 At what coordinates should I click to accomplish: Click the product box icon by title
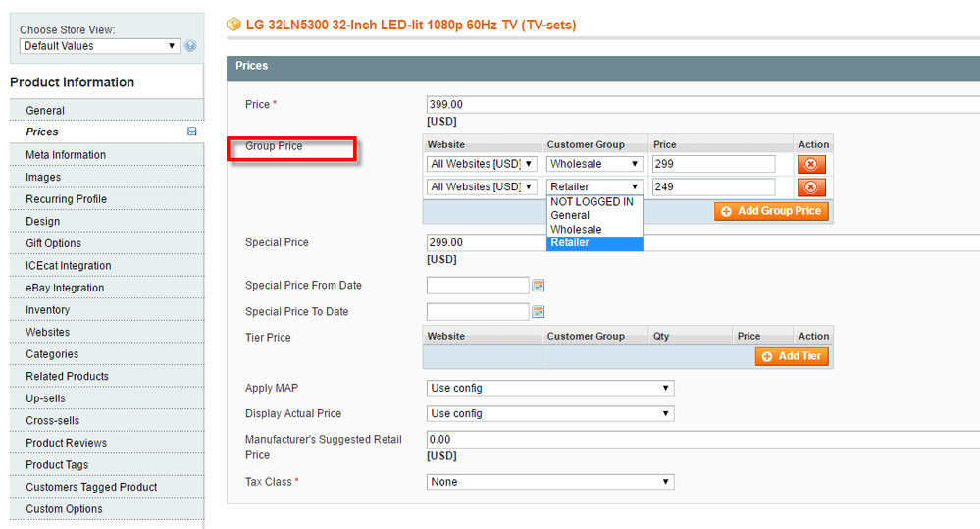click(x=233, y=25)
